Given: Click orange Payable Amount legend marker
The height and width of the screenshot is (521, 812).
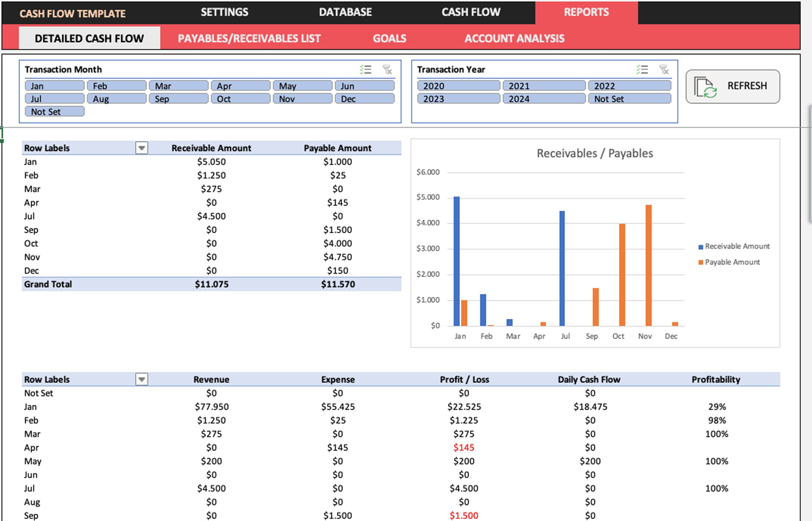Looking at the screenshot, I should [x=701, y=262].
